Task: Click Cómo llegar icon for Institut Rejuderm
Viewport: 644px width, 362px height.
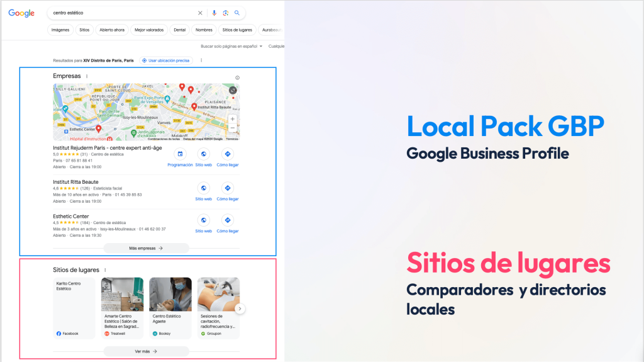Action: 228,154
